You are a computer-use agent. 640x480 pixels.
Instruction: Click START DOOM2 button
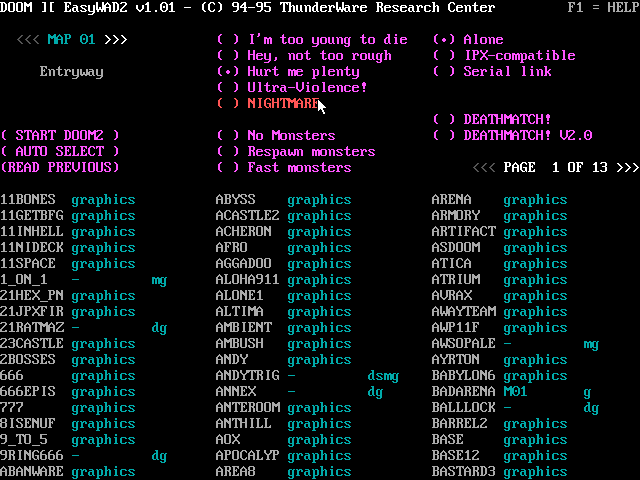[60, 135]
